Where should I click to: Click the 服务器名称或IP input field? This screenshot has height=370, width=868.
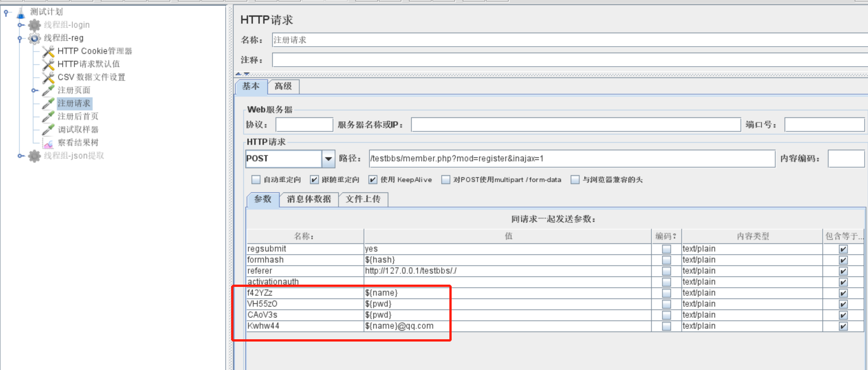point(576,124)
